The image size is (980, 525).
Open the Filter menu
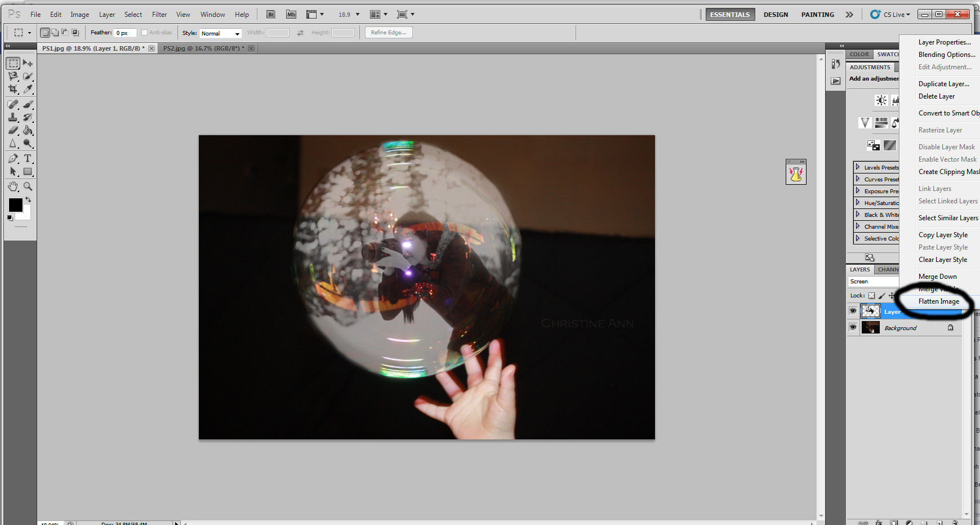coord(159,15)
